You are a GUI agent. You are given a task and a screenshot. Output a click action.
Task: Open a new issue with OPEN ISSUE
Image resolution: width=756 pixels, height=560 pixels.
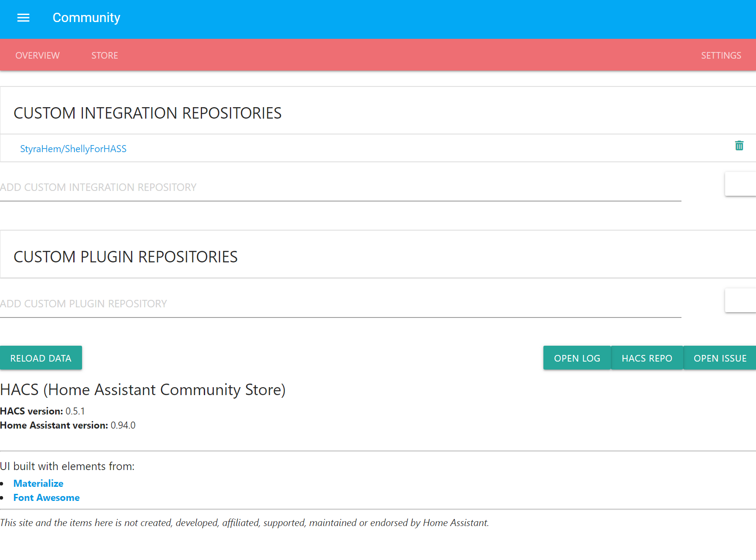[719, 358]
